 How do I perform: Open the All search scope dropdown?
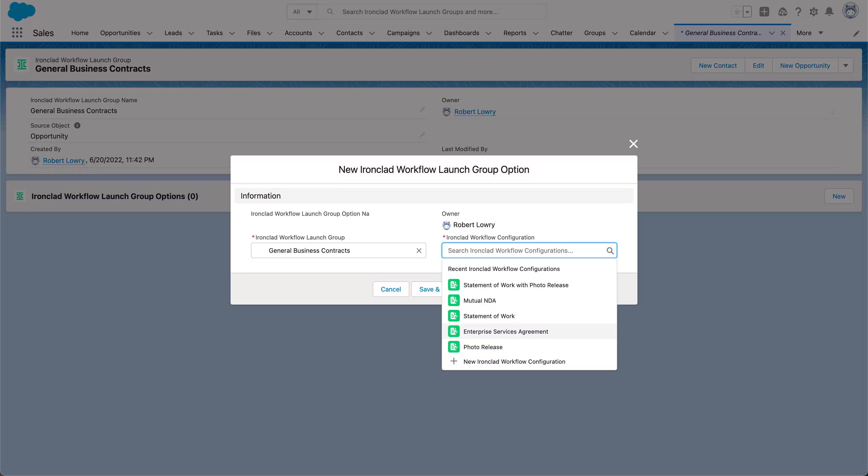[x=302, y=12]
